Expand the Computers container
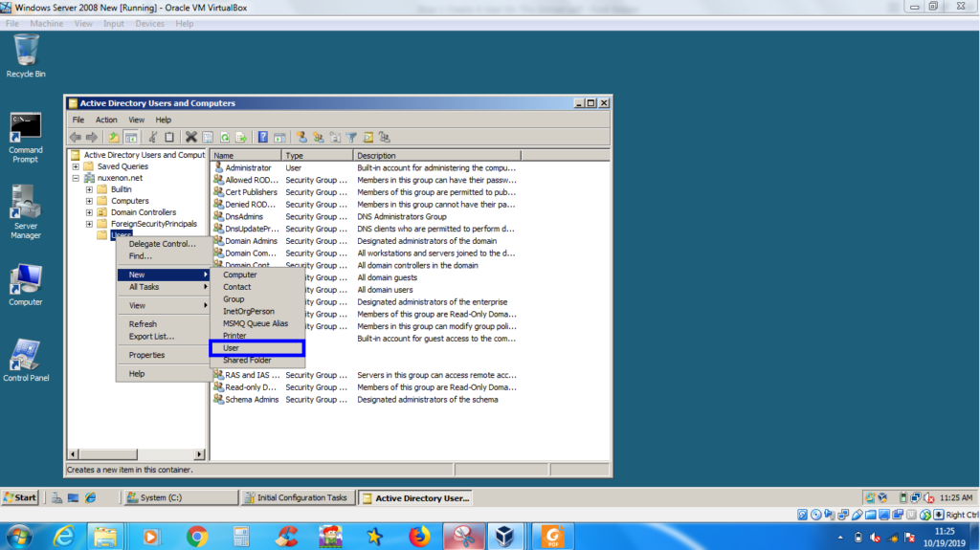The width and height of the screenshot is (980, 550). 89,201
